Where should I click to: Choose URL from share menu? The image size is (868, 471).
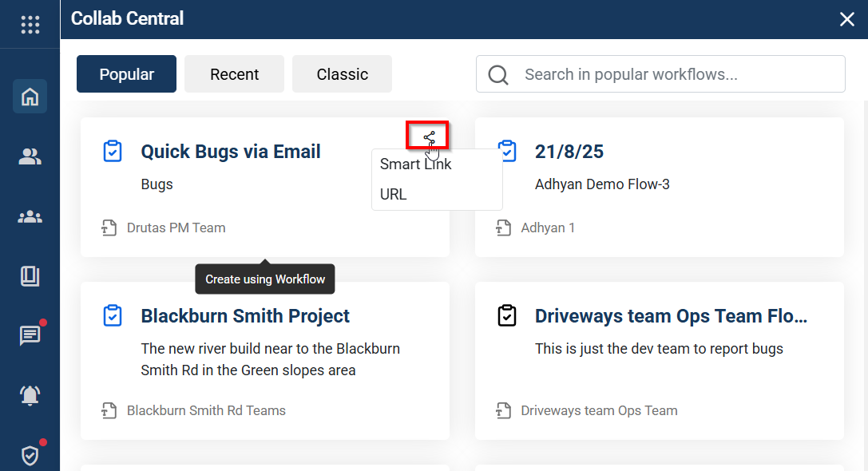point(394,194)
